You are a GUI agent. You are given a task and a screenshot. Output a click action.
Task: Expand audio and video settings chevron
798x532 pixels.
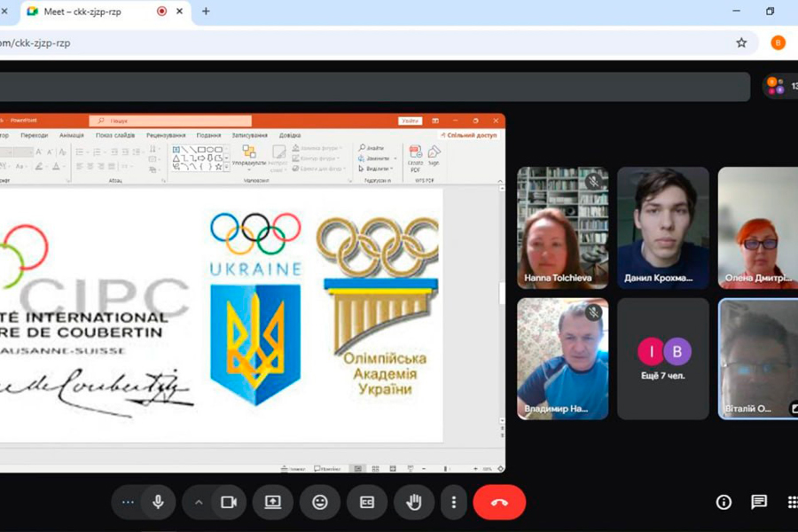pyautogui.click(x=199, y=503)
